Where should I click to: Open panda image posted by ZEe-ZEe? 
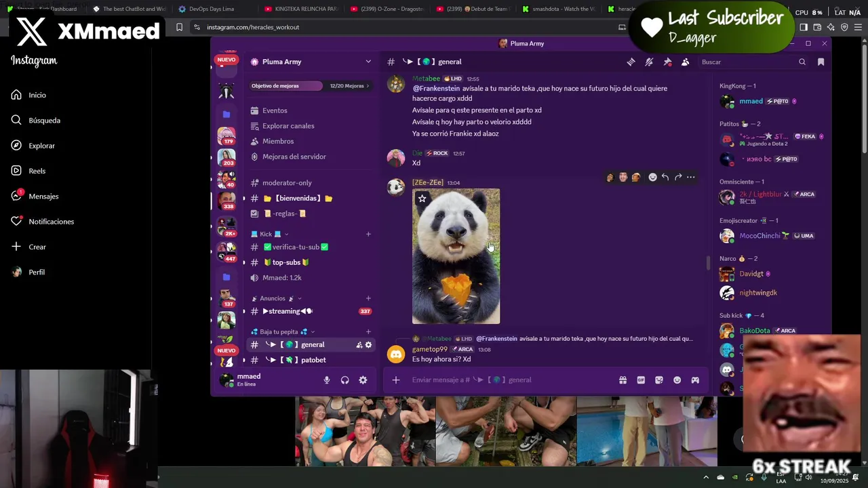[456, 256]
